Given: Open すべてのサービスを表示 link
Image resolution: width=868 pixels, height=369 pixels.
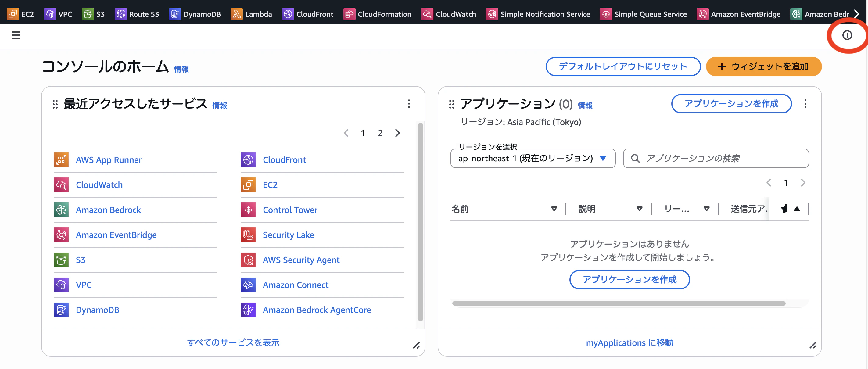Looking at the screenshot, I should point(234,342).
